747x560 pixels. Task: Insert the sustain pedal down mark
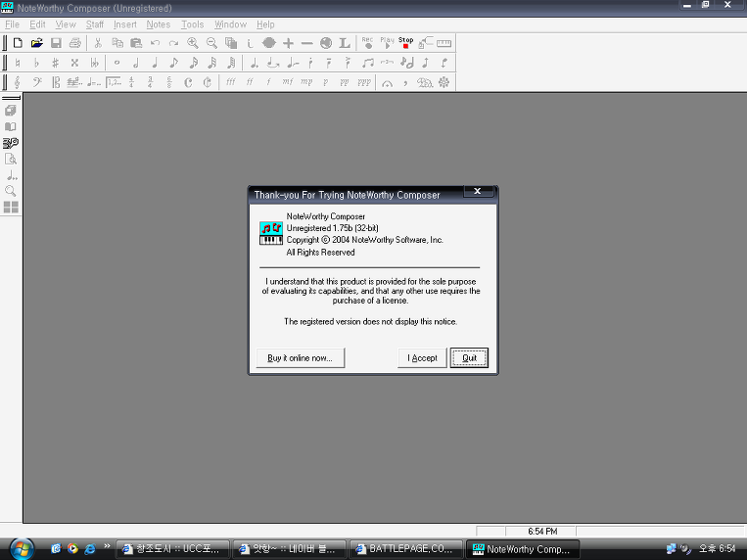coord(425,82)
